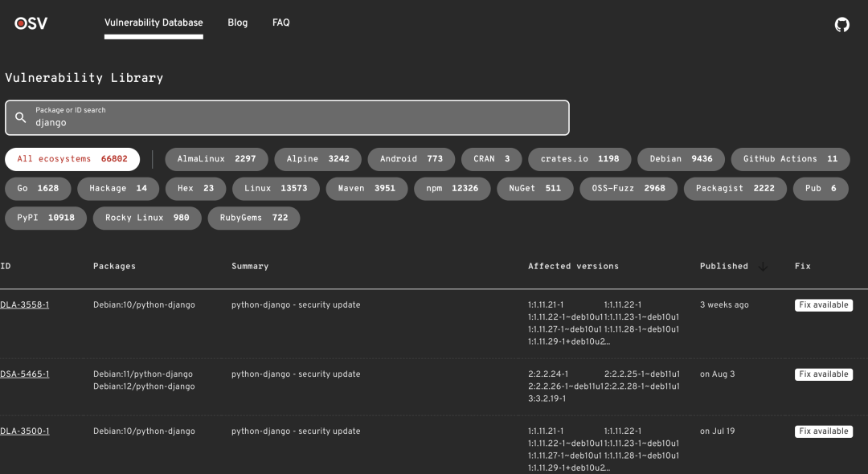Filter by Android ecosystem
This screenshot has height=474, width=868.
pos(411,159)
